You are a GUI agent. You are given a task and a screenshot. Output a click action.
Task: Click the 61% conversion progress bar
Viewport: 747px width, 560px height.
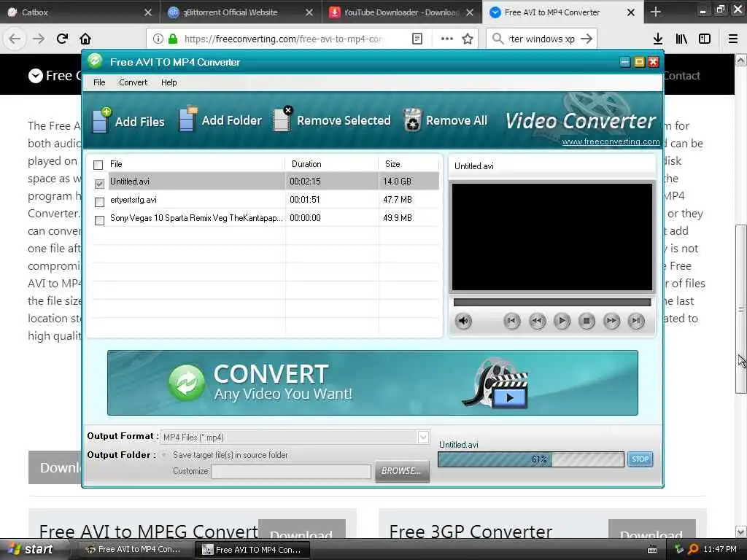[x=531, y=459]
